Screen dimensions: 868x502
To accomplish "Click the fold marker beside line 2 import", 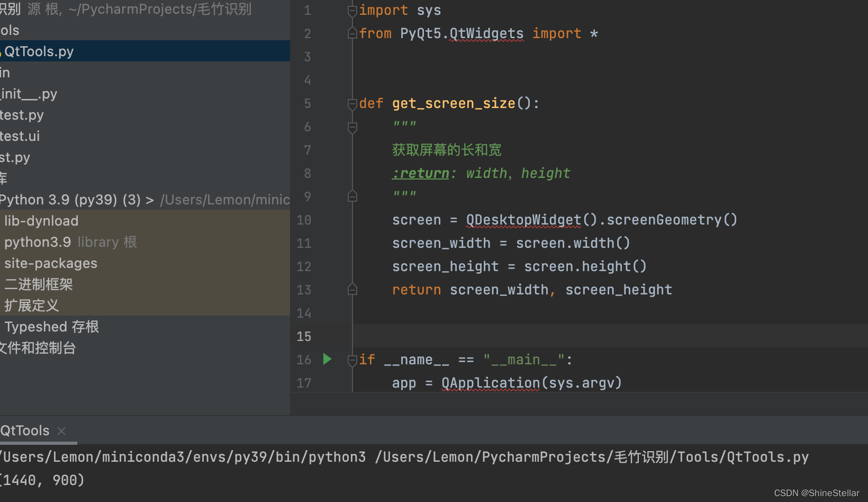I will tap(352, 33).
